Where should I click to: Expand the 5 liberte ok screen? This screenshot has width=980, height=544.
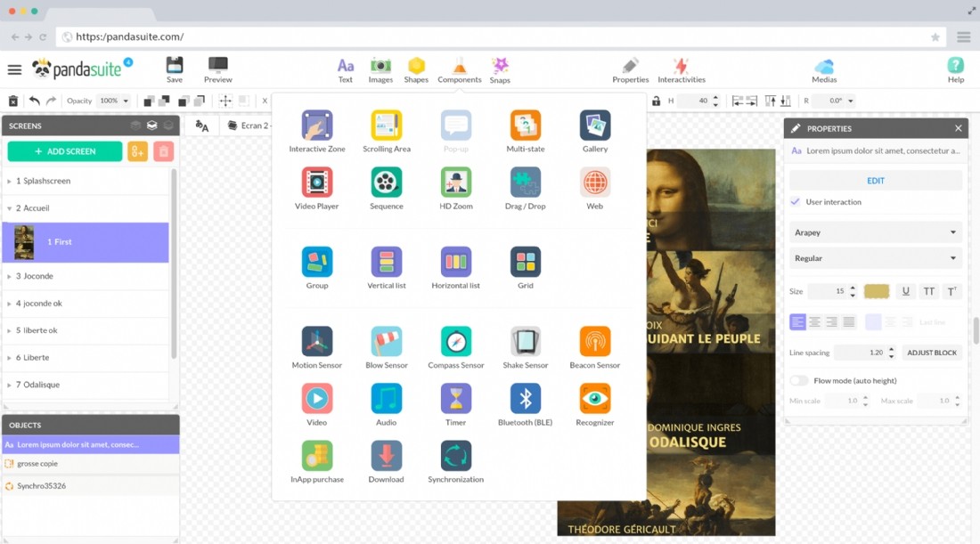click(10, 330)
